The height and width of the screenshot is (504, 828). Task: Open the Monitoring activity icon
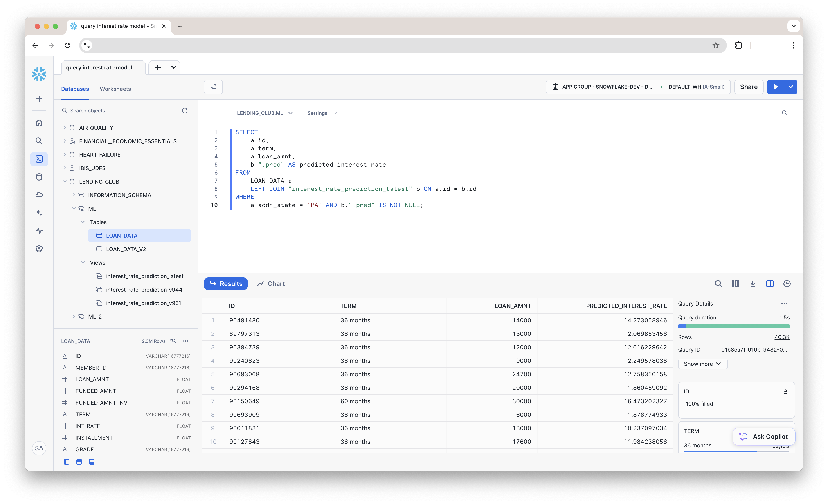click(x=39, y=231)
